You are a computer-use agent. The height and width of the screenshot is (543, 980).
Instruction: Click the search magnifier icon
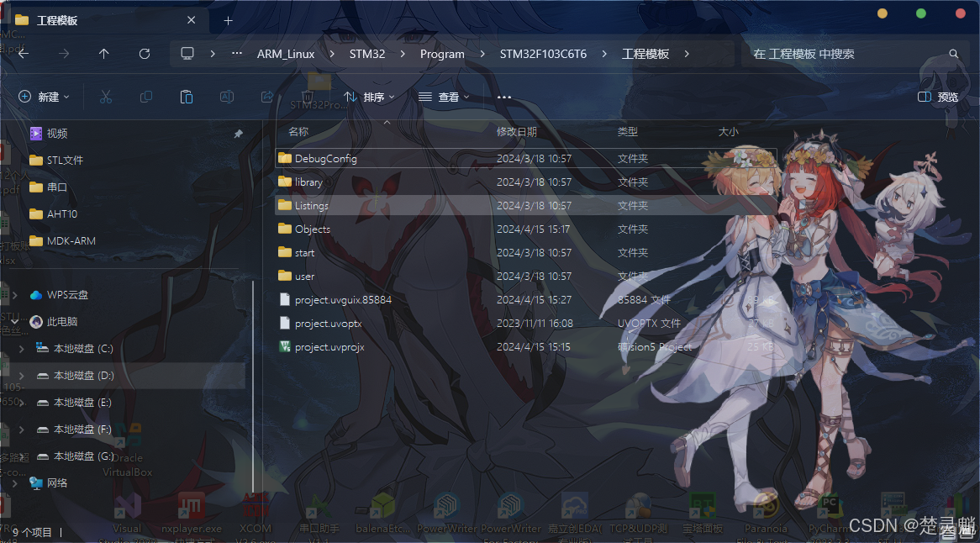coord(953,54)
